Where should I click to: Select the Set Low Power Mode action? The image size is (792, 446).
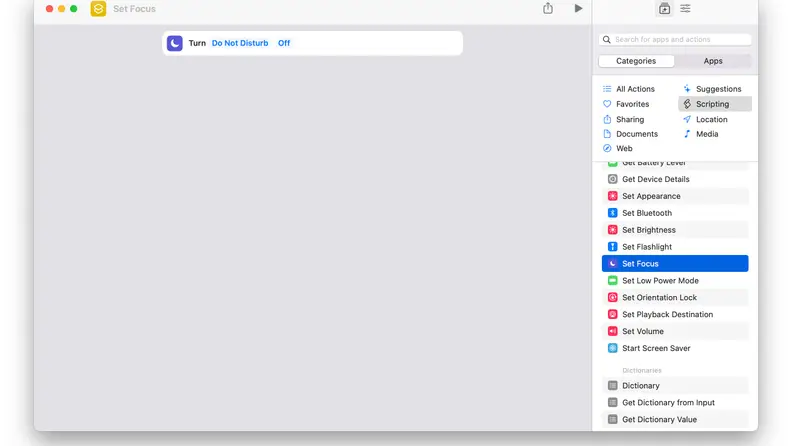click(x=675, y=281)
